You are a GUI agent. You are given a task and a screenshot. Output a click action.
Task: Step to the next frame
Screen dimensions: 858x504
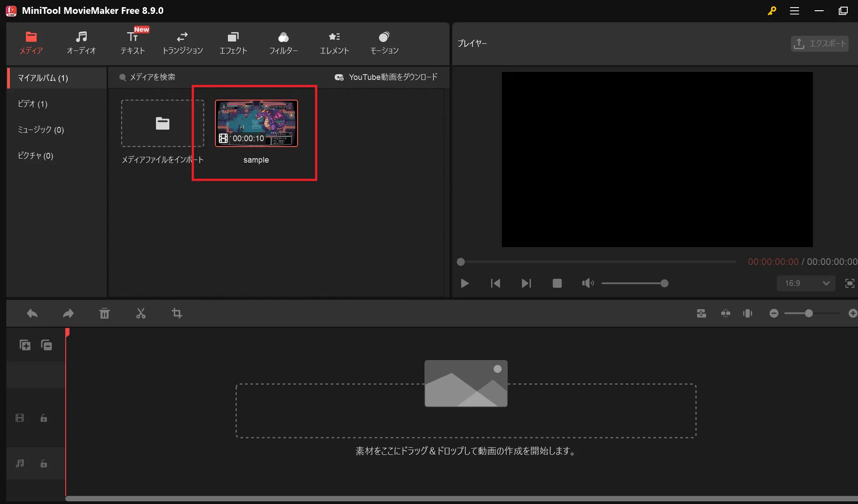click(526, 283)
